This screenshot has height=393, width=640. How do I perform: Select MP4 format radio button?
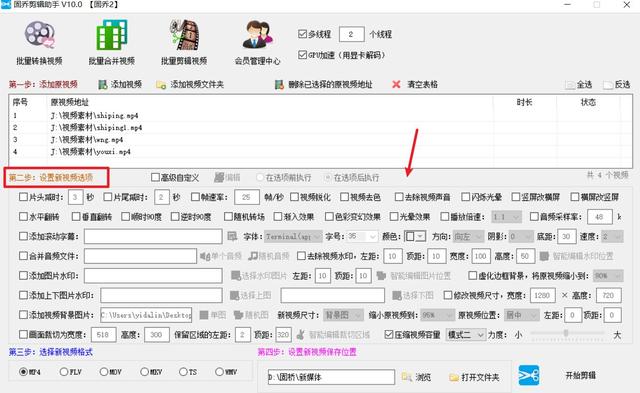tap(23, 372)
